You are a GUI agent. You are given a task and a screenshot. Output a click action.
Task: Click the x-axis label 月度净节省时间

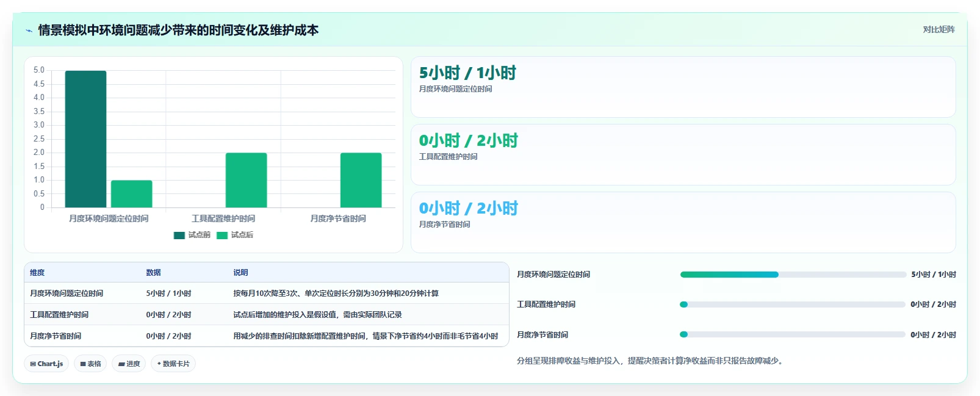pyautogui.click(x=338, y=218)
